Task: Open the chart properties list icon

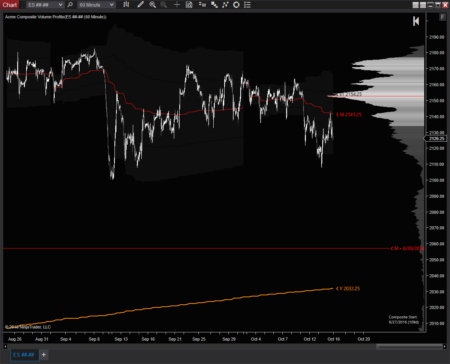Action: point(247,5)
